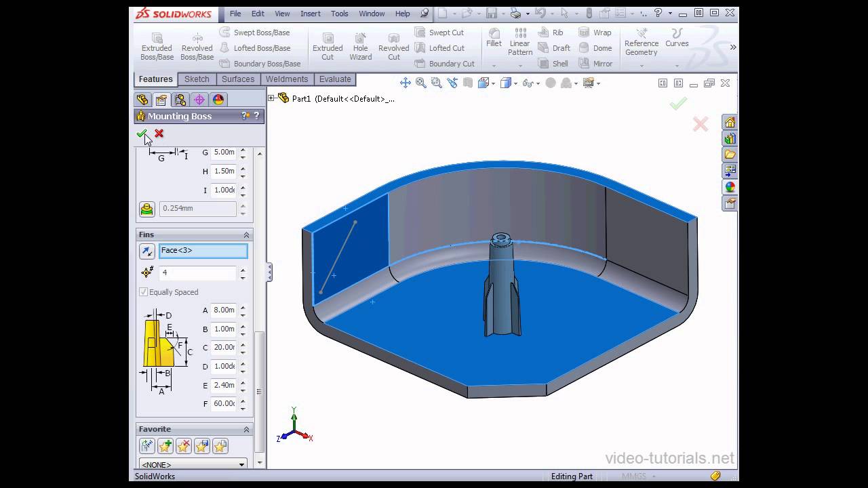868x488 pixels.
Task: Click the Swept Cut button
Action: tap(439, 33)
